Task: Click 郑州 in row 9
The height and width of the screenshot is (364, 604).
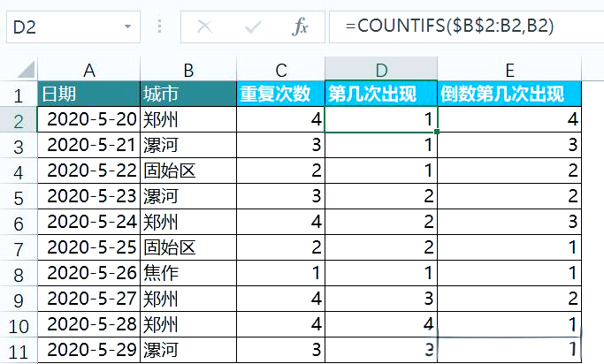Action: pyautogui.click(x=188, y=299)
